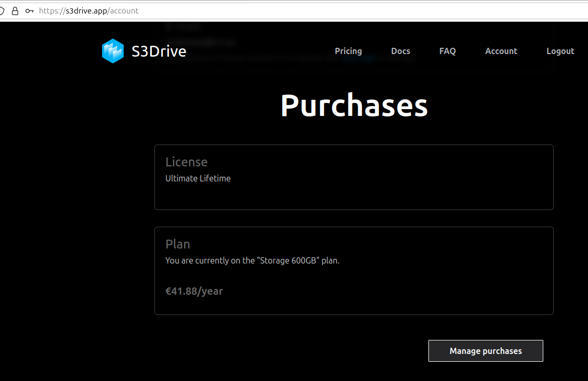Click the Plan card heading
588x381 pixels.
click(x=178, y=244)
